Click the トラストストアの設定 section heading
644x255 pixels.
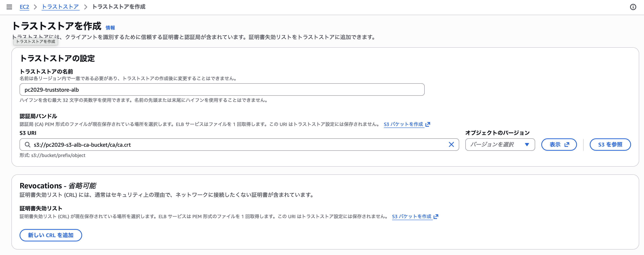(x=57, y=59)
